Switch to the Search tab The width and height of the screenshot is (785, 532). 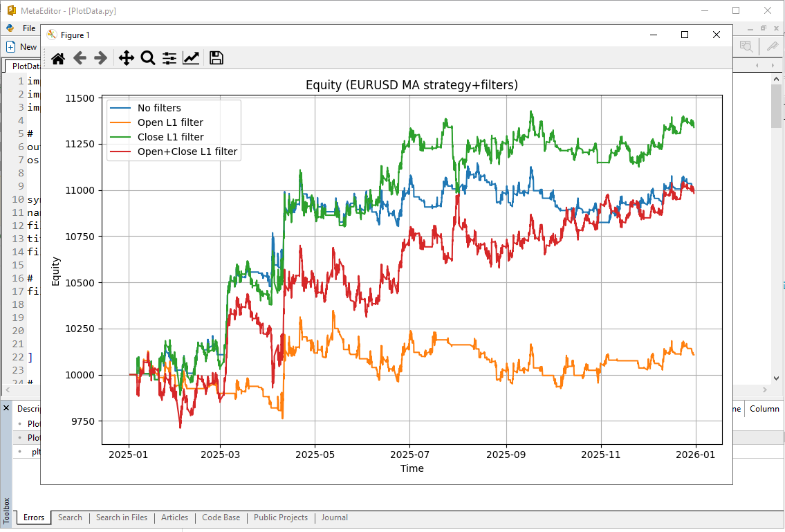(x=70, y=517)
